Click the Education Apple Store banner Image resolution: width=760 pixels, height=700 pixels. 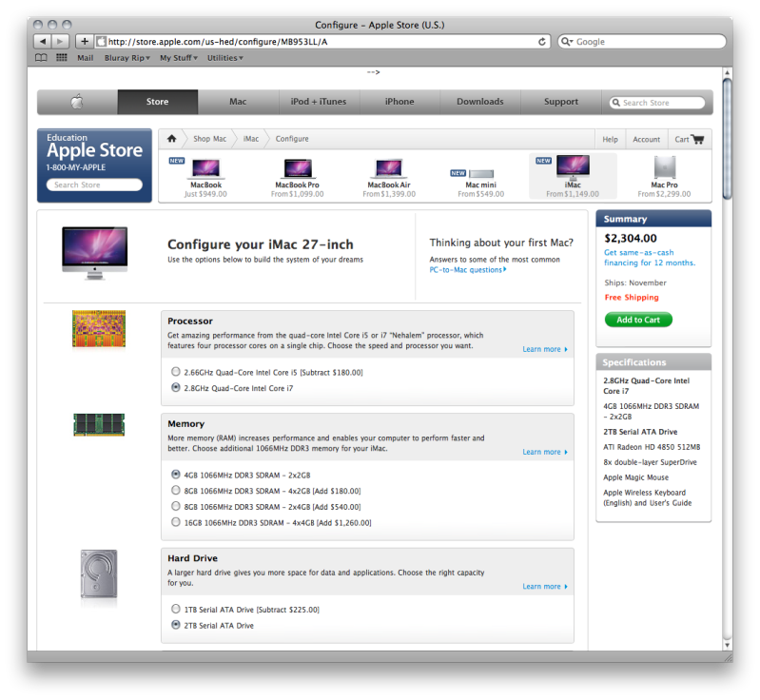tap(94, 165)
